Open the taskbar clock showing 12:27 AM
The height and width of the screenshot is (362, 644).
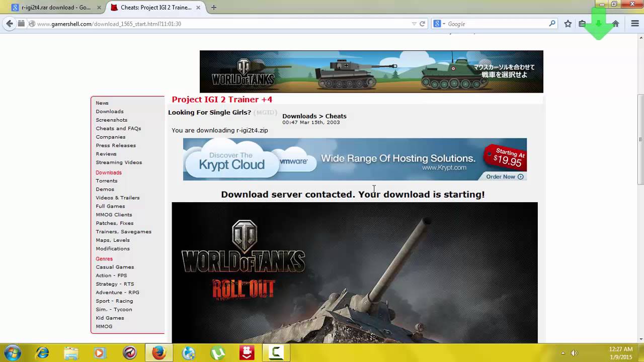click(620, 353)
